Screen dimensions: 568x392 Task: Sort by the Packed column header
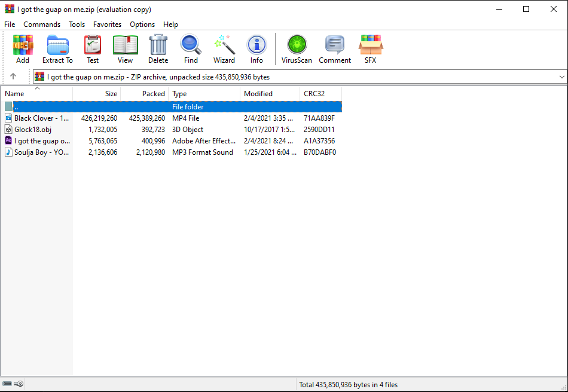(145, 93)
